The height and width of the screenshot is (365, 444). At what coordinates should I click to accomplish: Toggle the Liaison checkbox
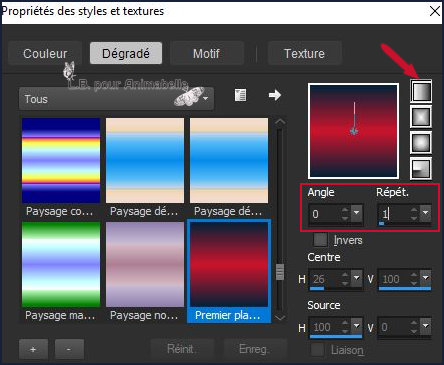point(317,350)
